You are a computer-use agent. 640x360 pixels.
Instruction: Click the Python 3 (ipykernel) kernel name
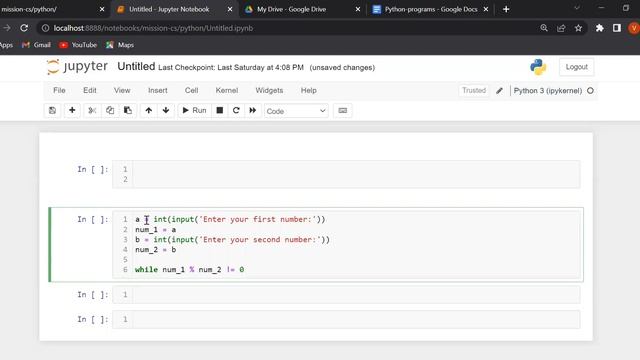pos(548,91)
